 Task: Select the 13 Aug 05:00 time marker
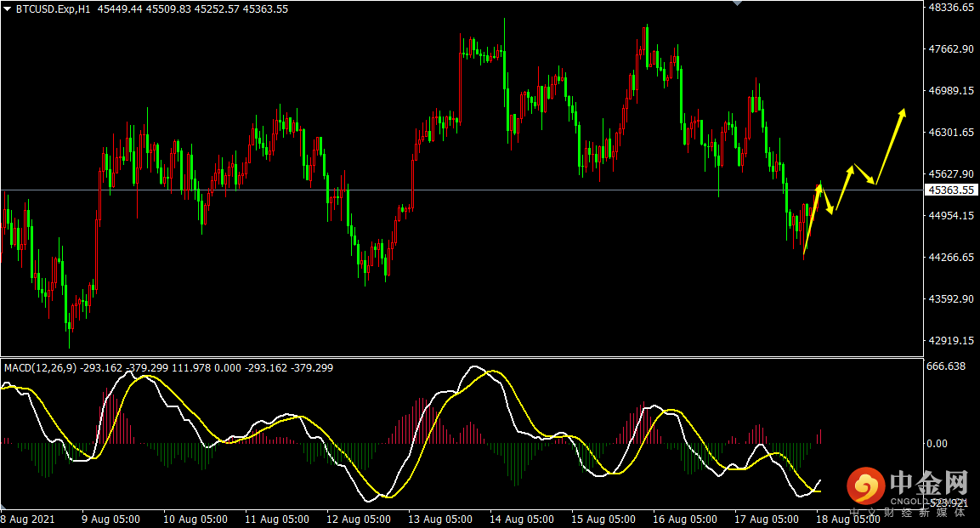(440, 519)
